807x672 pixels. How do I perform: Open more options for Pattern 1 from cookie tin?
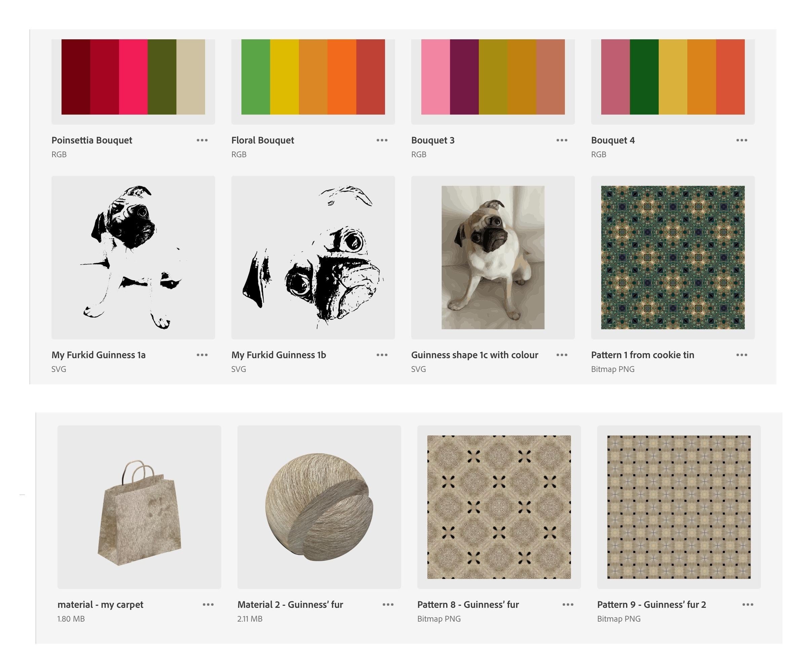742,355
